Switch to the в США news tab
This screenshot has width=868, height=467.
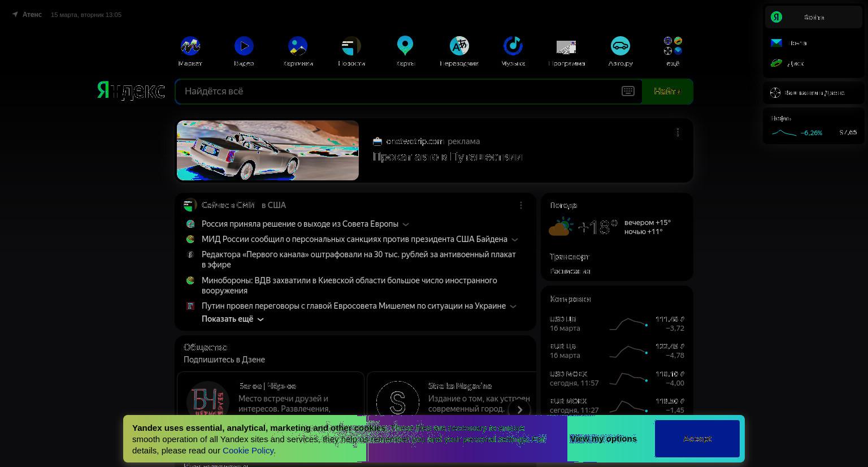(x=274, y=205)
